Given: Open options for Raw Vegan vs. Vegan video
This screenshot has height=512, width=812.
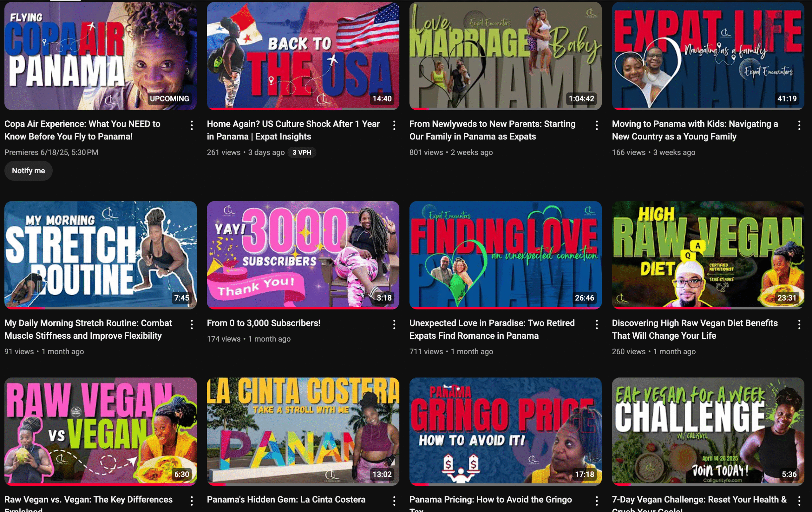Looking at the screenshot, I should 192,501.
